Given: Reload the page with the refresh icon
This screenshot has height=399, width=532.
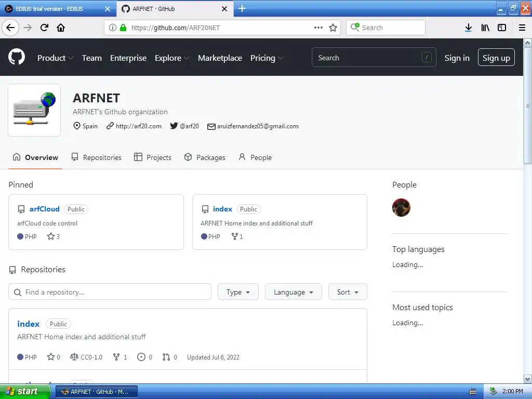Looking at the screenshot, I should [44, 28].
